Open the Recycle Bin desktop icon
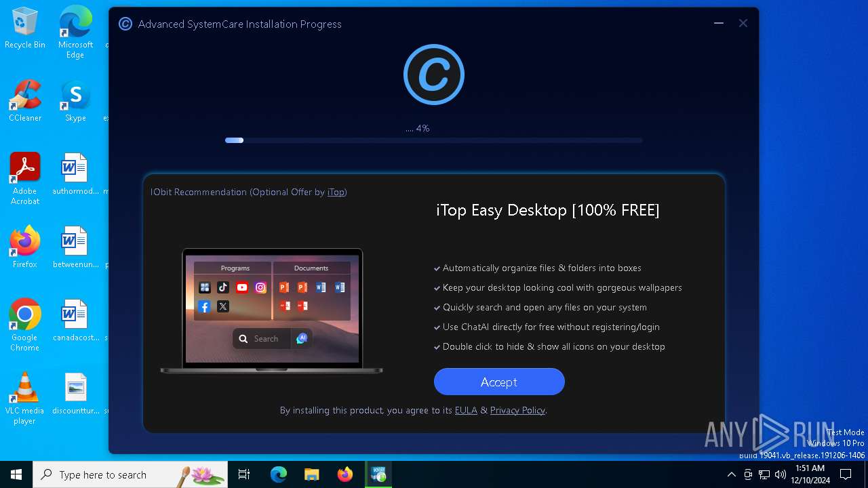 click(25, 28)
